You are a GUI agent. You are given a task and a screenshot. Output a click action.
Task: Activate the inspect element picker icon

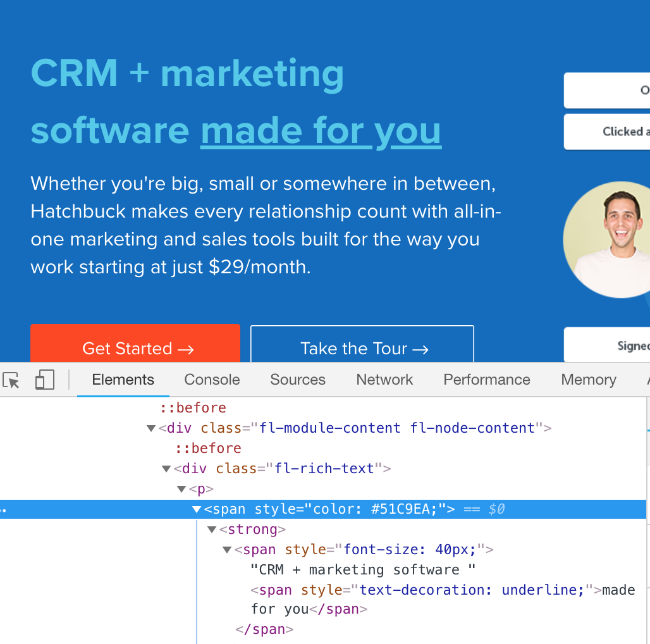11,380
